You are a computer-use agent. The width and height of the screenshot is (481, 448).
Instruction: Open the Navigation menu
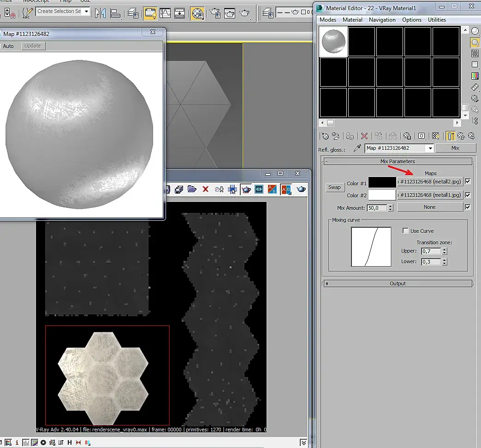[382, 20]
